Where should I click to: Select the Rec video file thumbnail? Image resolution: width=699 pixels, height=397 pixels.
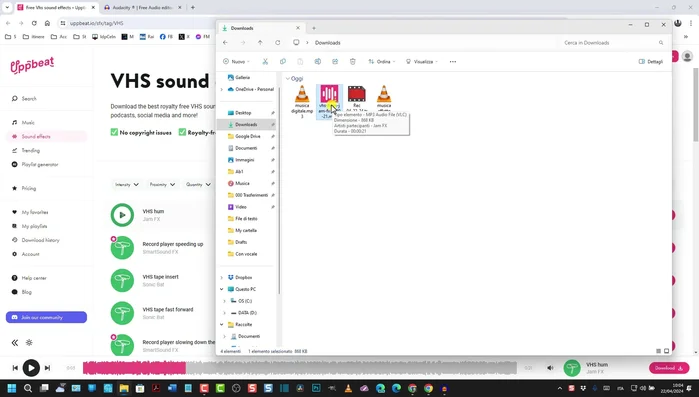pyautogui.click(x=357, y=94)
